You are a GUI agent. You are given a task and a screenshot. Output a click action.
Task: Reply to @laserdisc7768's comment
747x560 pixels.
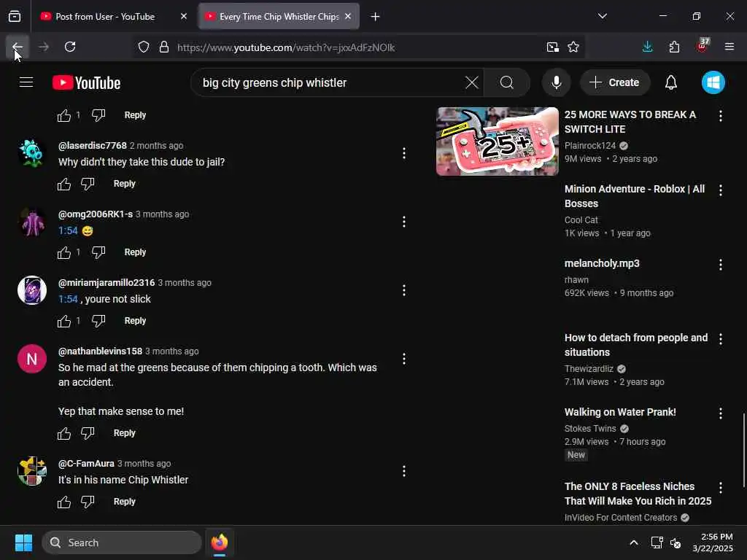(124, 184)
